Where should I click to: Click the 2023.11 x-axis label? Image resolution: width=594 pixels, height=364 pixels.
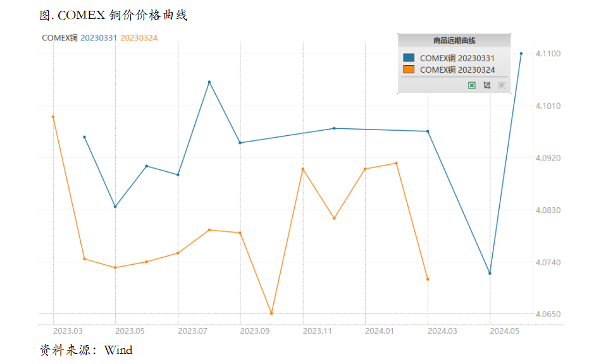(x=317, y=331)
